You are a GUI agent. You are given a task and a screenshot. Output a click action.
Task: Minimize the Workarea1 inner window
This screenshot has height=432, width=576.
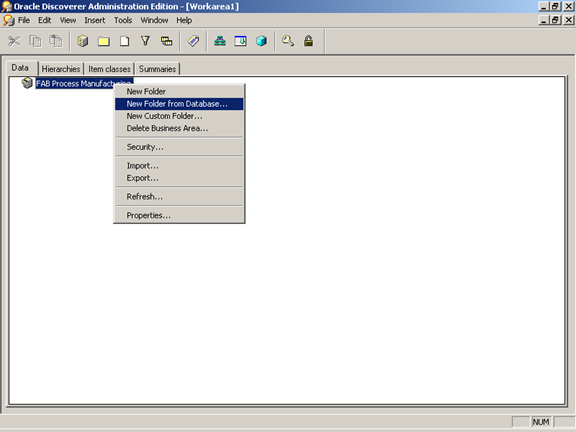click(543, 20)
